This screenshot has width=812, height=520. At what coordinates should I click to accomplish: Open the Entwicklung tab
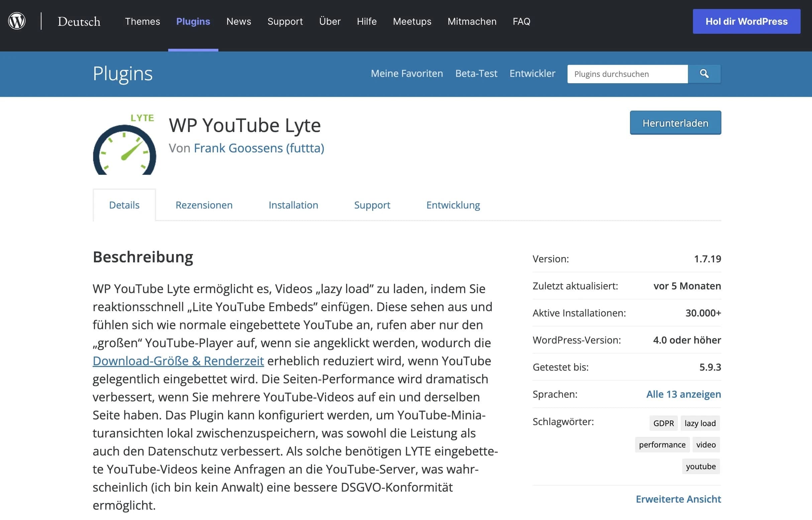coord(453,205)
